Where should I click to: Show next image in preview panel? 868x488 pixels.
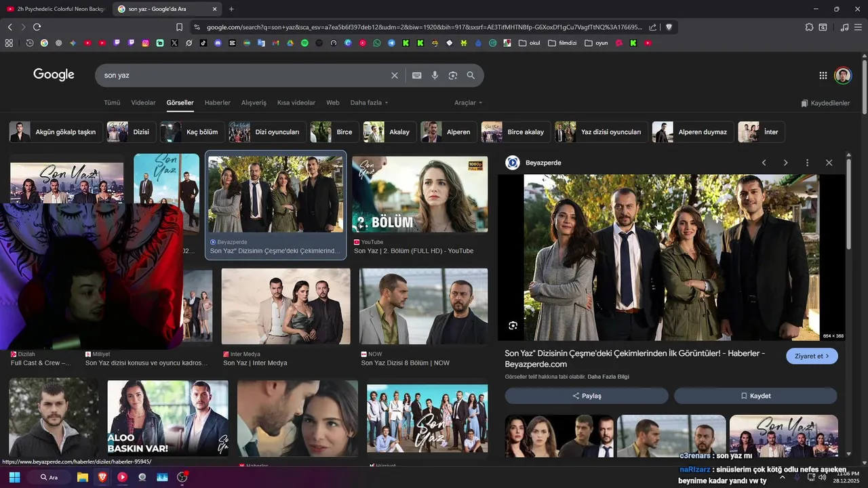[785, 163]
